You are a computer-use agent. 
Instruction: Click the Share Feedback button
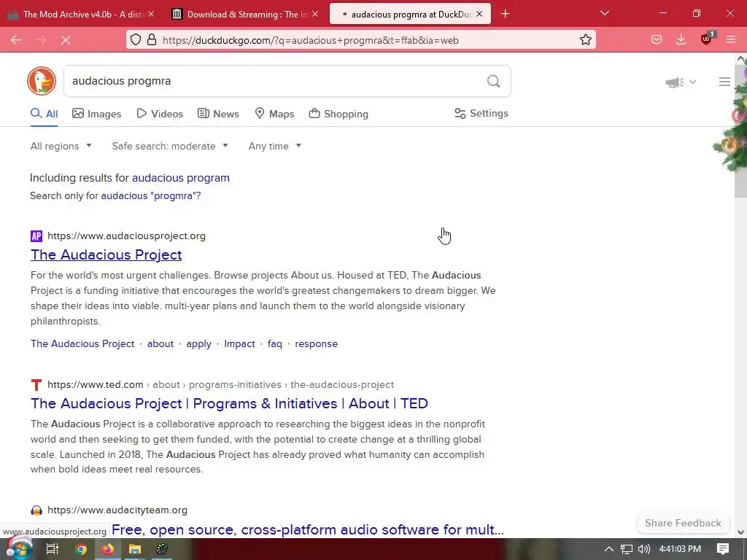[x=683, y=523]
